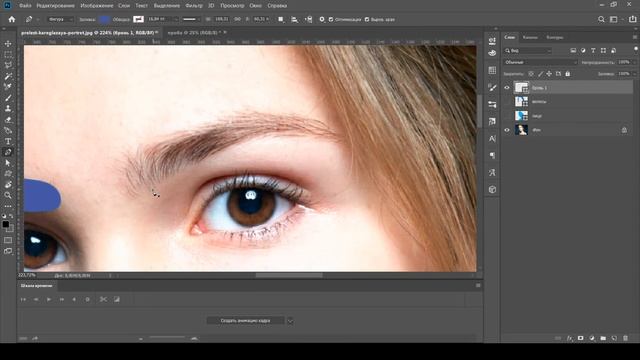Add layer mask icon at panel bottom
The image size is (640, 360).
click(580, 338)
